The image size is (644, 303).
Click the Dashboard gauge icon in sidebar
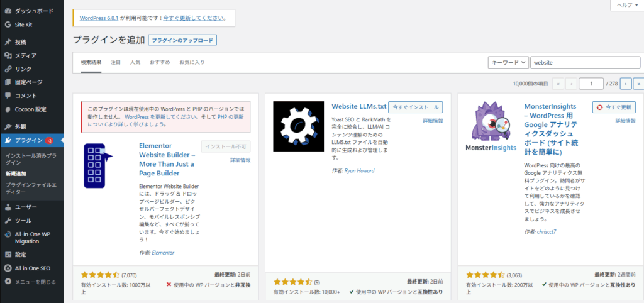8,11
